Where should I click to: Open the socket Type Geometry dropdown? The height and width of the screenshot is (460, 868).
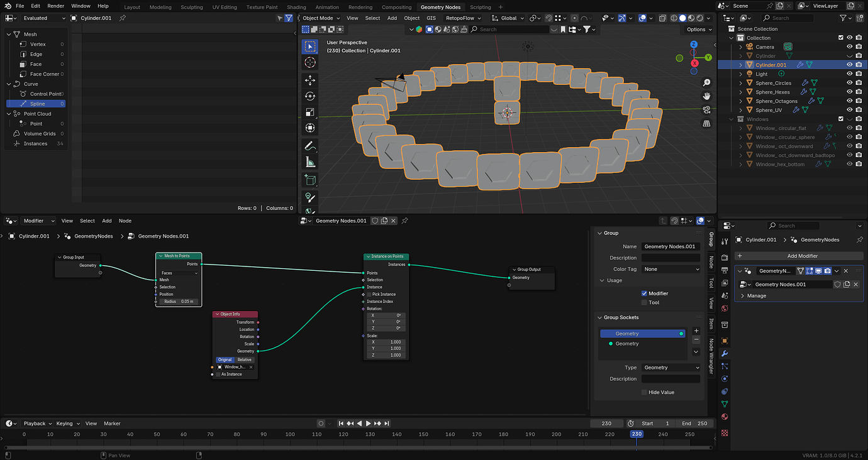tap(671, 368)
